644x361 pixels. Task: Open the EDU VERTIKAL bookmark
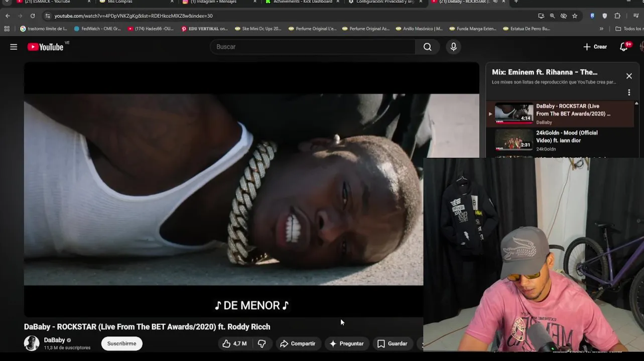tap(204, 29)
